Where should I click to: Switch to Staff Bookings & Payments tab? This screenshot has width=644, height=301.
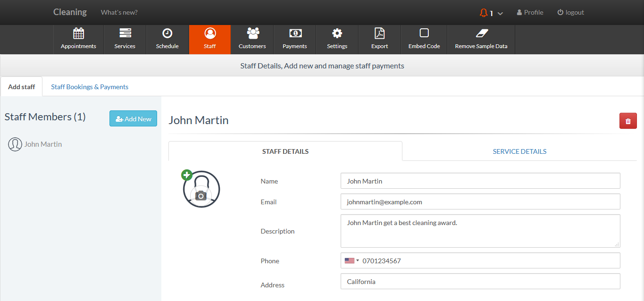pos(90,87)
